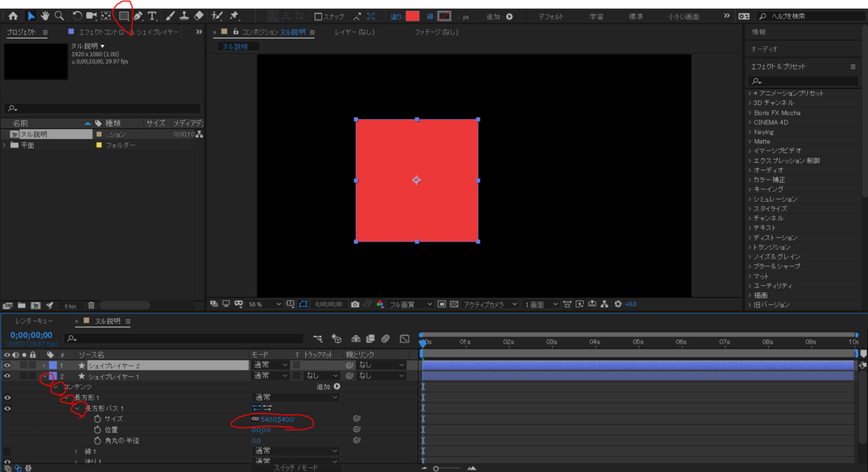
Task: Select the Puppet Pin tool
Action: coord(234,15)
